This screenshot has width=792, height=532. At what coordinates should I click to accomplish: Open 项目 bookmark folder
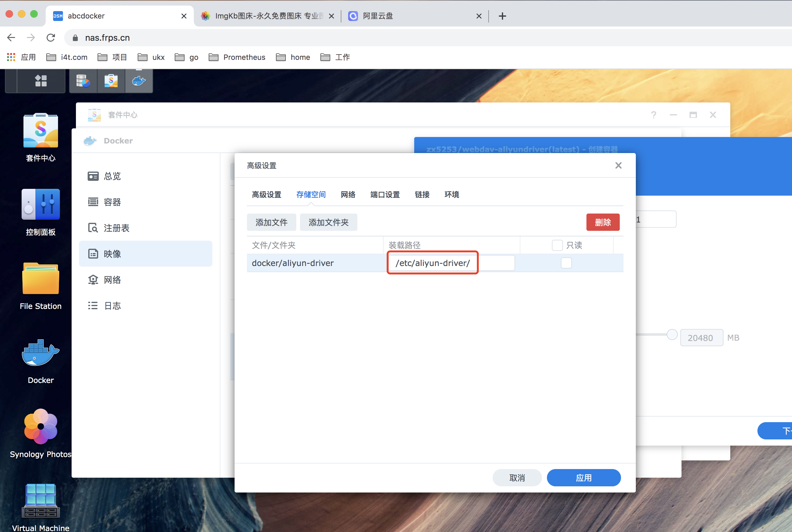(112, 57)
